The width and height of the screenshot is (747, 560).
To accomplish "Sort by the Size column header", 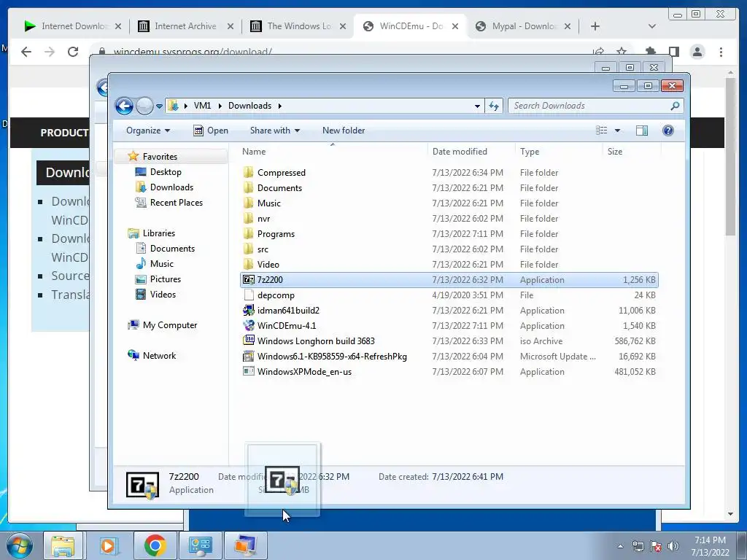I will pos(614,152).
